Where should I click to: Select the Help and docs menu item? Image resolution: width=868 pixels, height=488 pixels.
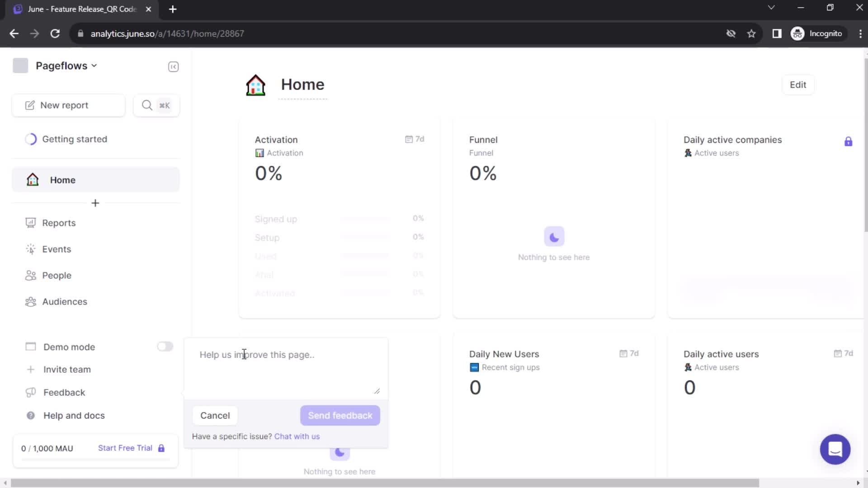tap(75, 415)
